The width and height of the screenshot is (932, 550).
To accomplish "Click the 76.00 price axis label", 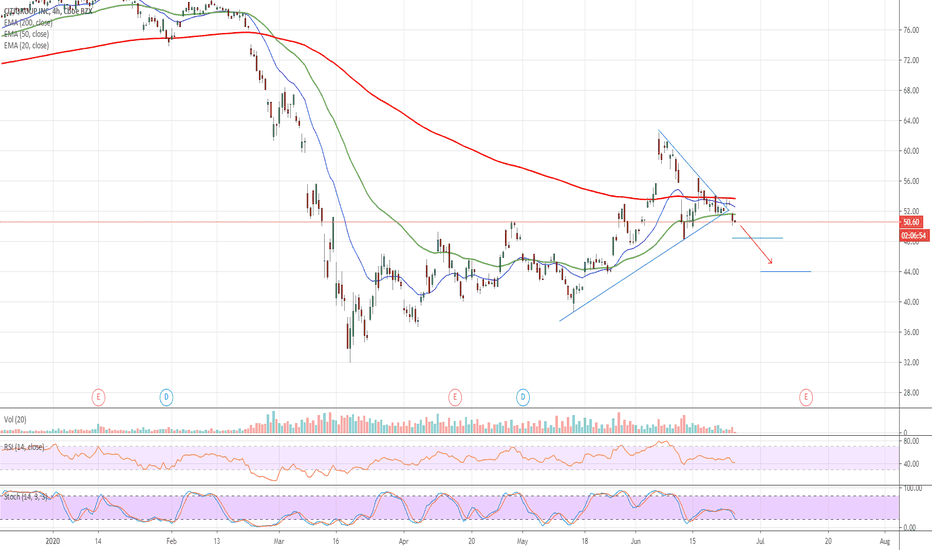I will 911,30.
